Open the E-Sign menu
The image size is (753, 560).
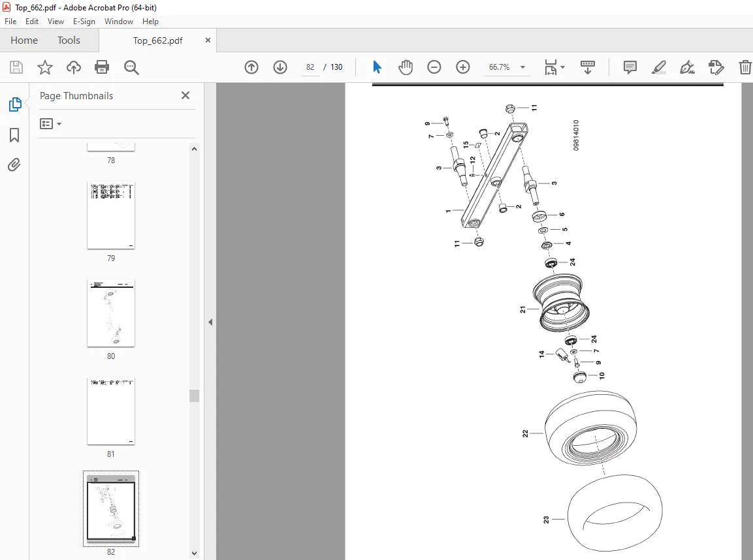pyautogui.click(x=84, y=22)
